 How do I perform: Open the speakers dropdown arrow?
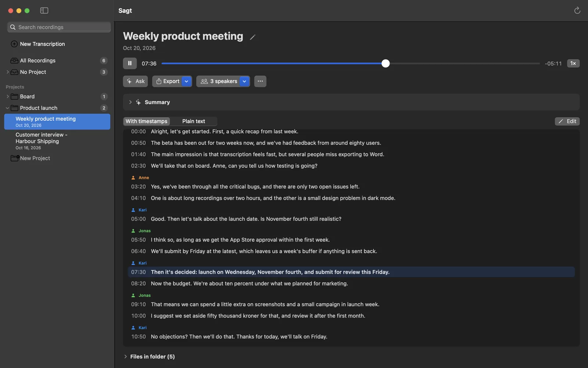point(244,81)
